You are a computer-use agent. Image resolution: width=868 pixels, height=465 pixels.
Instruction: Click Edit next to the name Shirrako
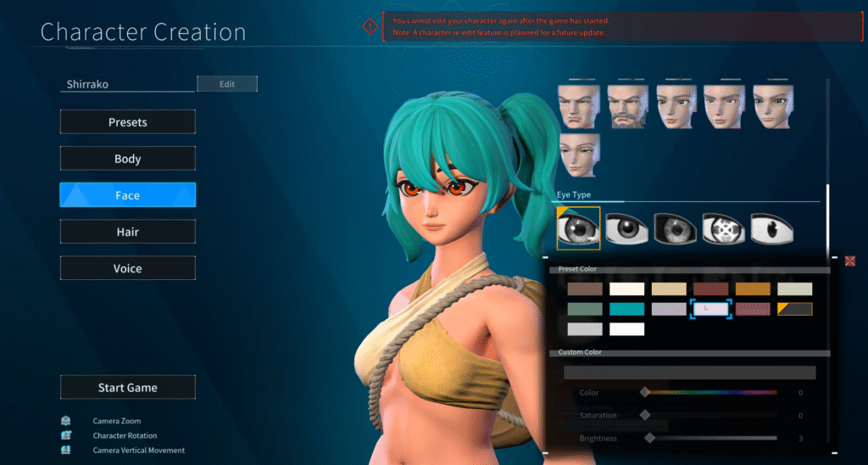[x=226, y=84]
